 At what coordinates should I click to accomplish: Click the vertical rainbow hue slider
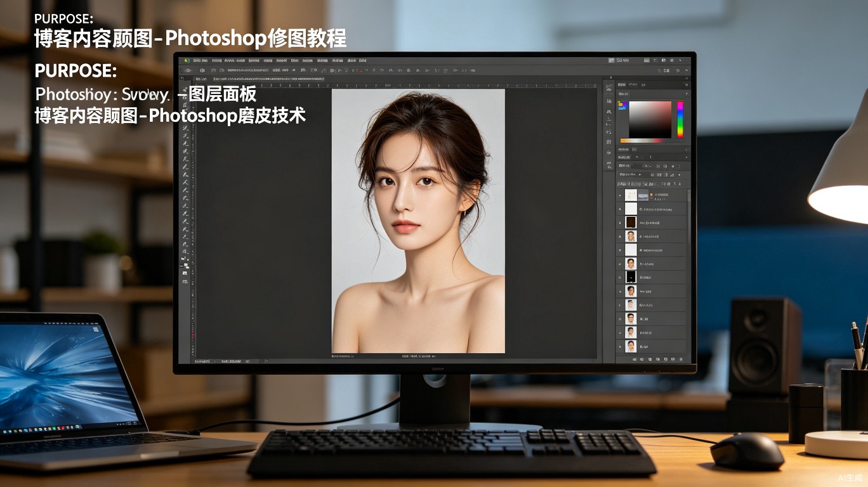click(x=680, y=119)
